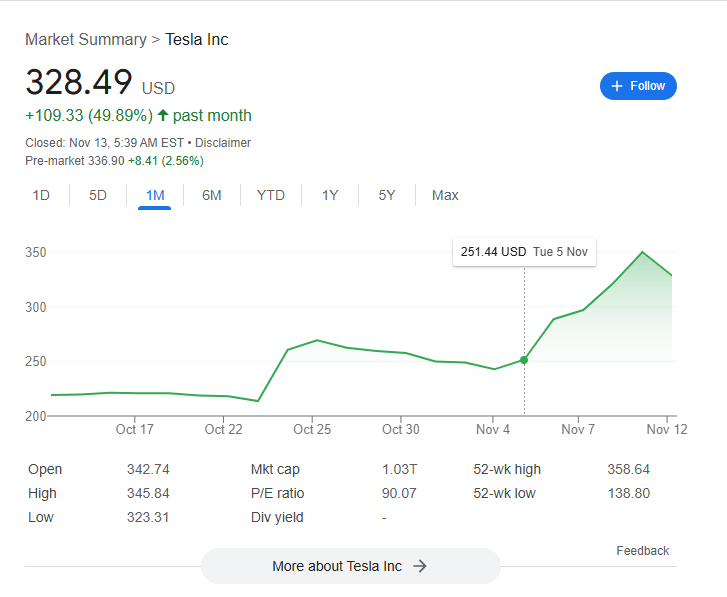
Task: Click the 52-wk high label
Action: (x=507, y=469)
